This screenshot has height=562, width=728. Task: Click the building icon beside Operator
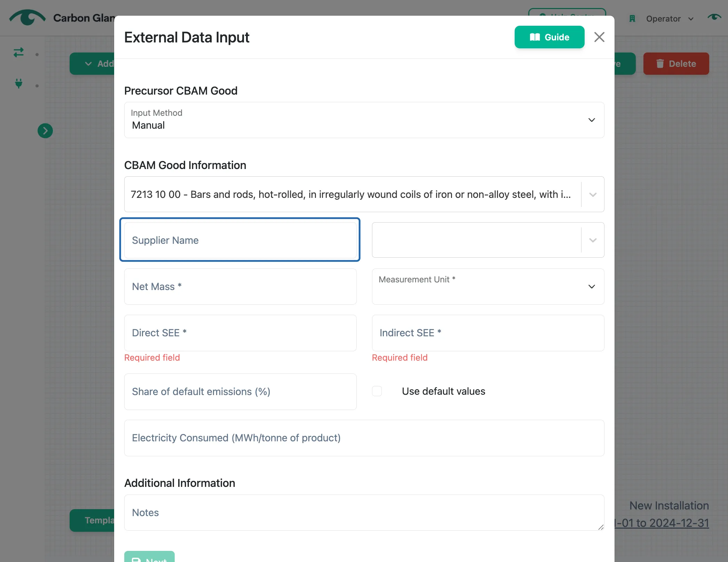pyautogui.click(x=632, y=19)
